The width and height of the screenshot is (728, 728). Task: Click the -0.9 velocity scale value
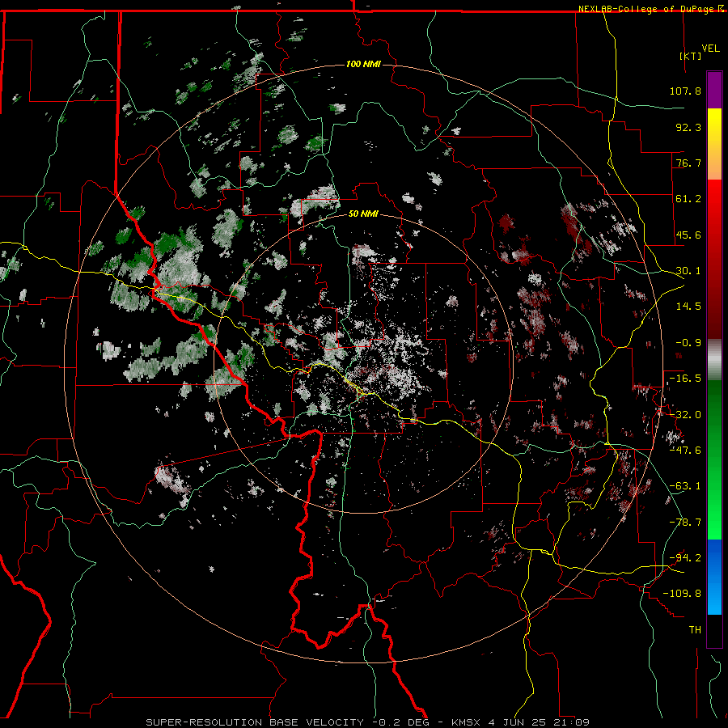click(688, 343)
